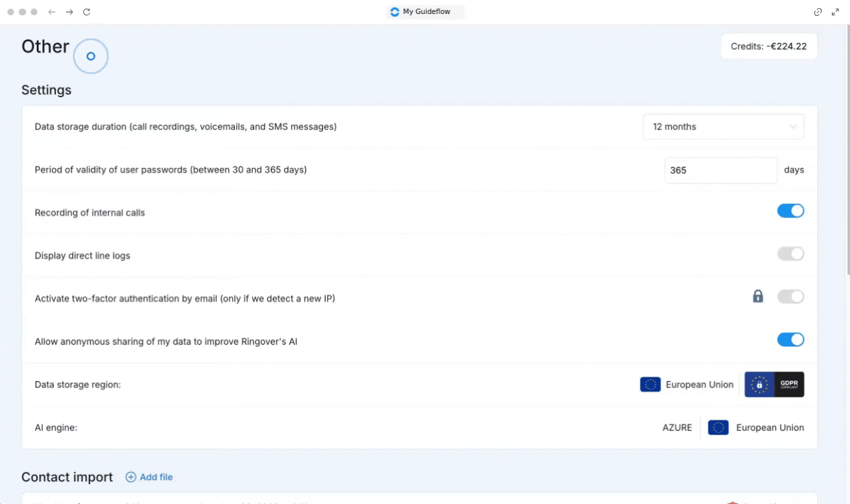Click the browser back arrow

(x=52, y=12)
